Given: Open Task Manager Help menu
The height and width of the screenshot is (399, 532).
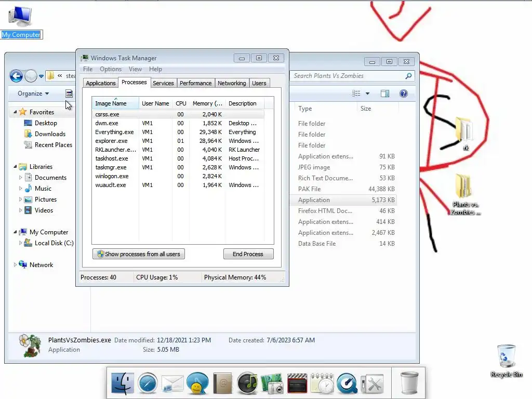Looking at the screenshot, I should 155,69.
